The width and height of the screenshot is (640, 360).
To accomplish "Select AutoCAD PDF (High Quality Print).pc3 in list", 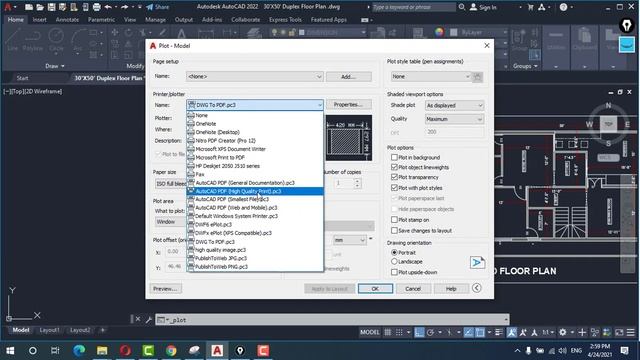I will coord(255,191).
